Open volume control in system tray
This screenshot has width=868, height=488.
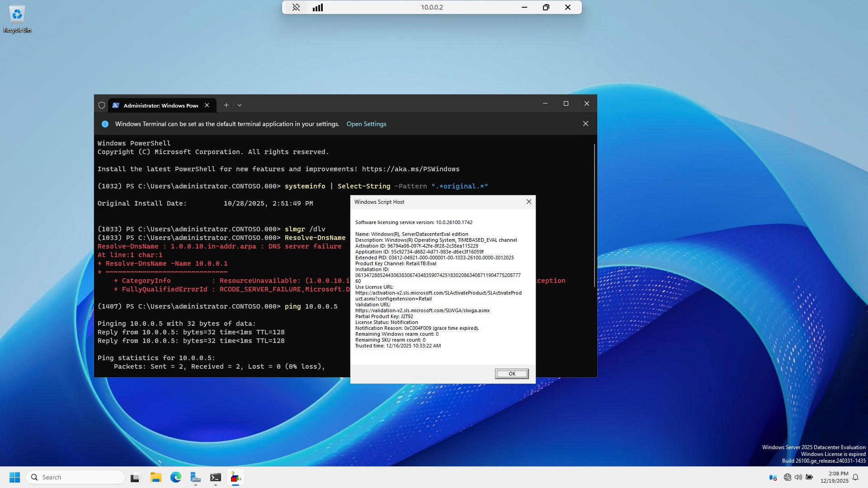[x=798, y=477]
